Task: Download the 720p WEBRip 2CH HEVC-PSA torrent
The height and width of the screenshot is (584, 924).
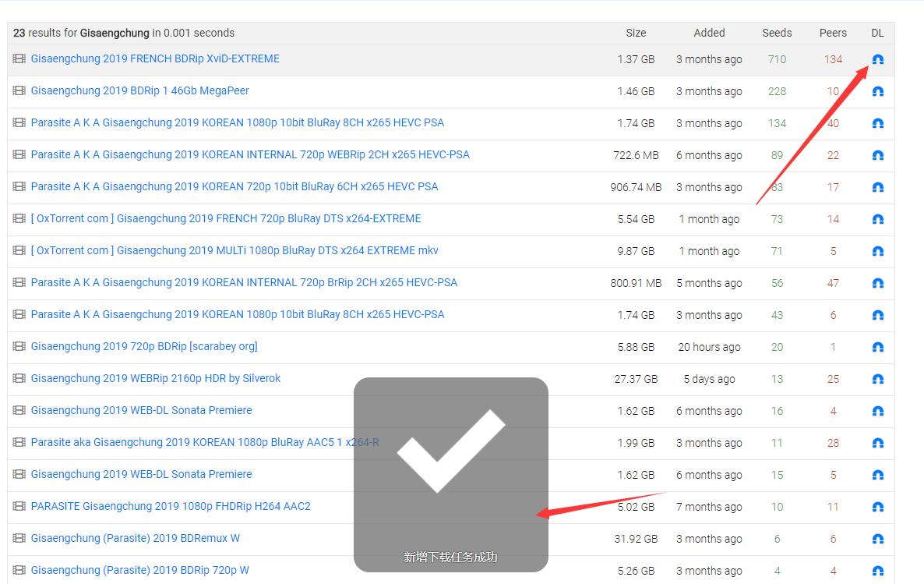Action: click(877, 155)
